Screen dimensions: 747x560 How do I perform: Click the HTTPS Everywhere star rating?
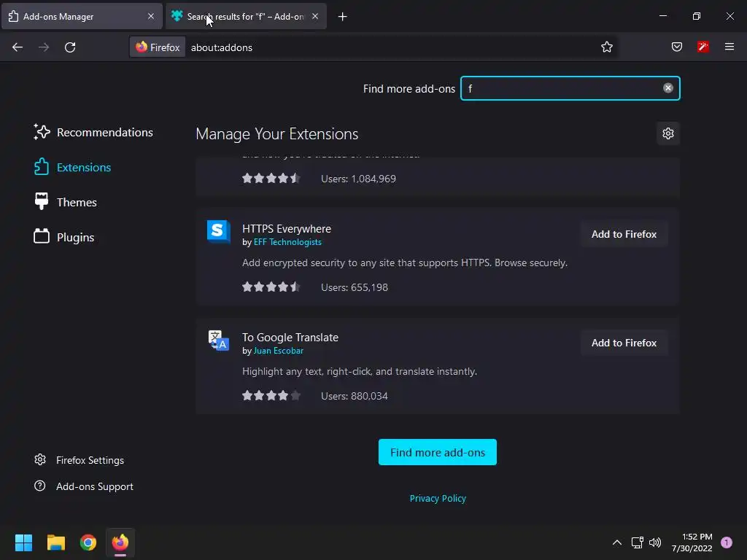point(271,287)
